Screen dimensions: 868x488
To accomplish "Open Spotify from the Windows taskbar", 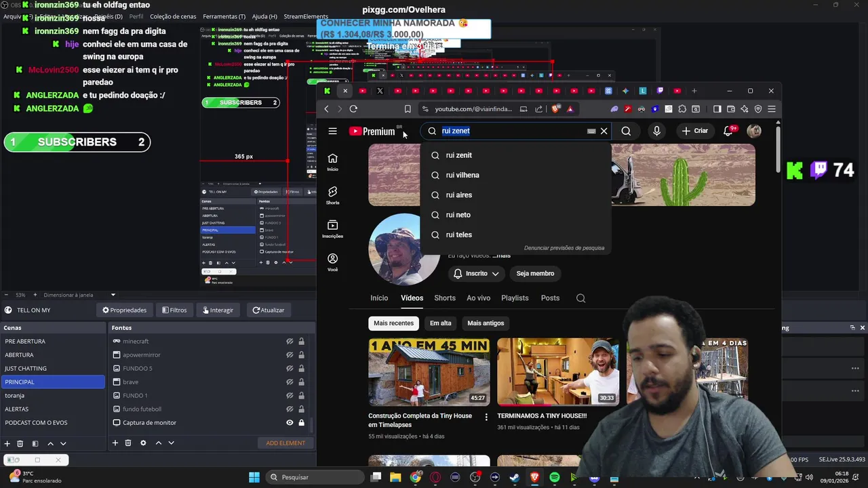I will (554, 478).
